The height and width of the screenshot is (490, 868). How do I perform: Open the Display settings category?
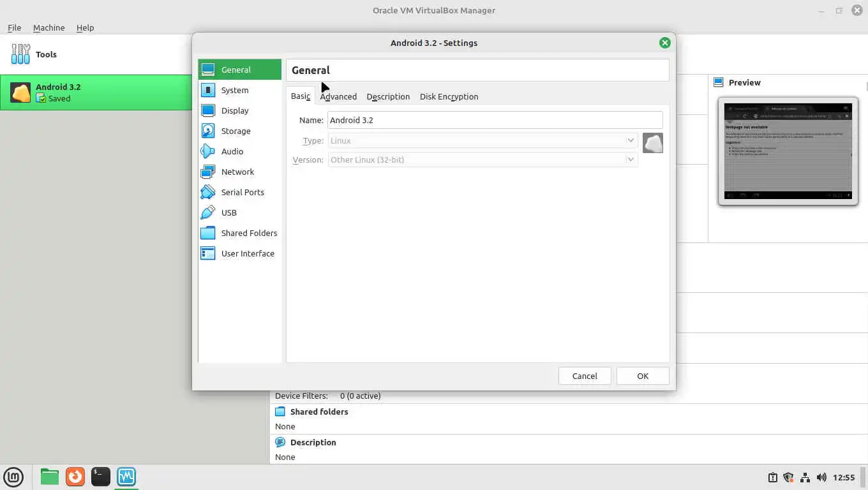pos(239,110)
